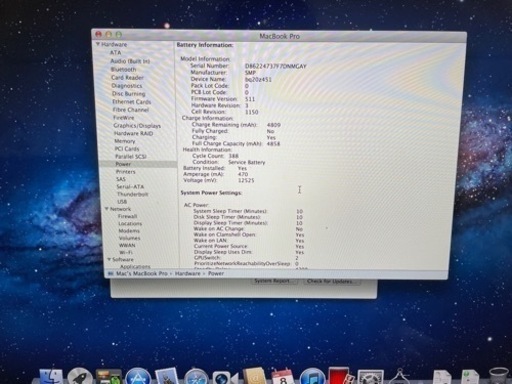Click Mac's MacBook Pro in path bar
Viewport: 512px width, 384px height.
click(142, 273)
